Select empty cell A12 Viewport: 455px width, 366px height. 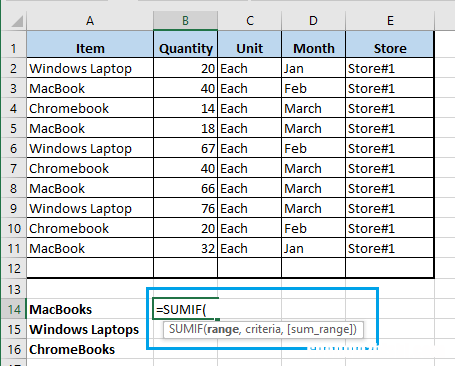pos(90,268)
